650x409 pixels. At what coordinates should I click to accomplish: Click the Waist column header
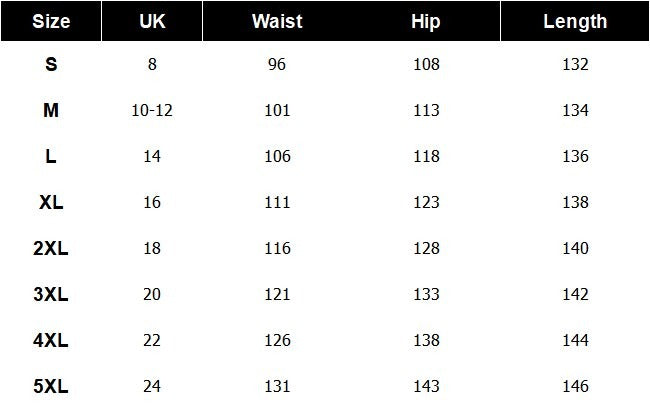click(277, 21)
